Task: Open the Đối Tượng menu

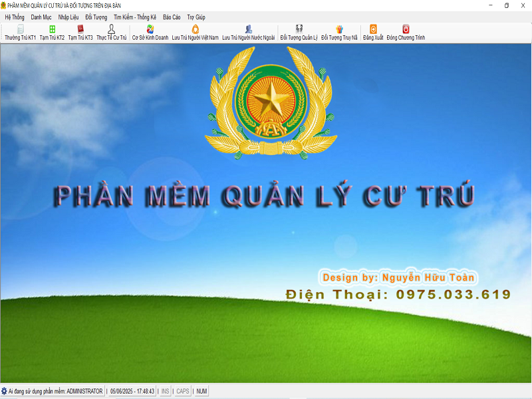Action: [96, 17]
